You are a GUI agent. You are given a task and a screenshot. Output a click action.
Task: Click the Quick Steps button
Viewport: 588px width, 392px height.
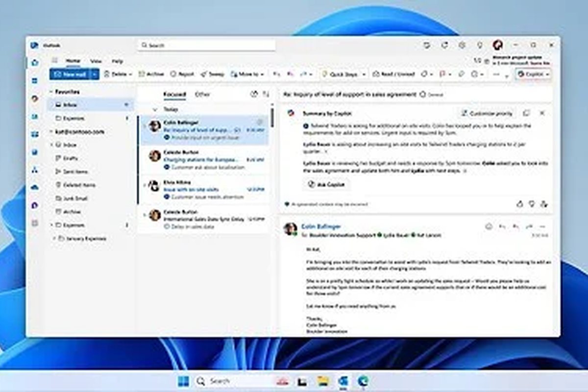(x=340, y=74)
